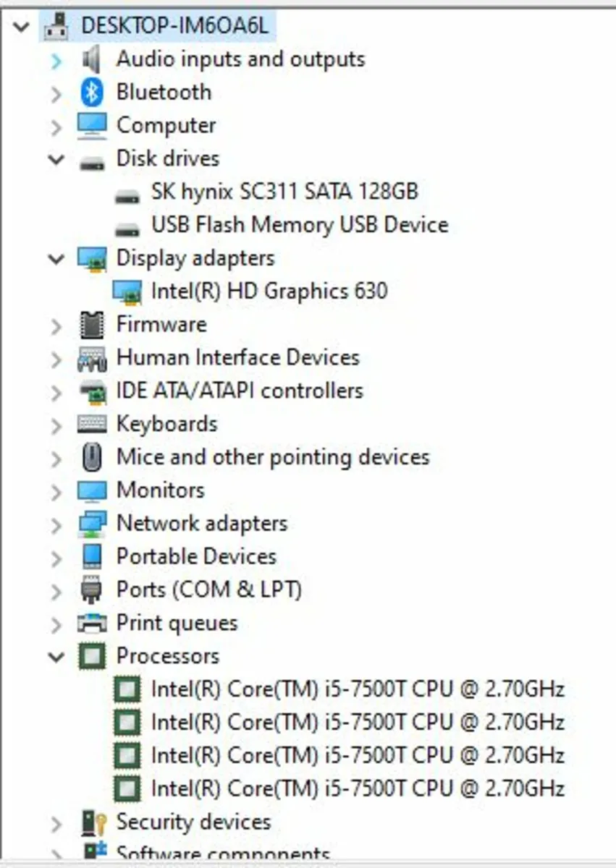Screen dimensions: 616x868
Task: Click the first i5-7500T processor entry
Action: tap(358, 689)
